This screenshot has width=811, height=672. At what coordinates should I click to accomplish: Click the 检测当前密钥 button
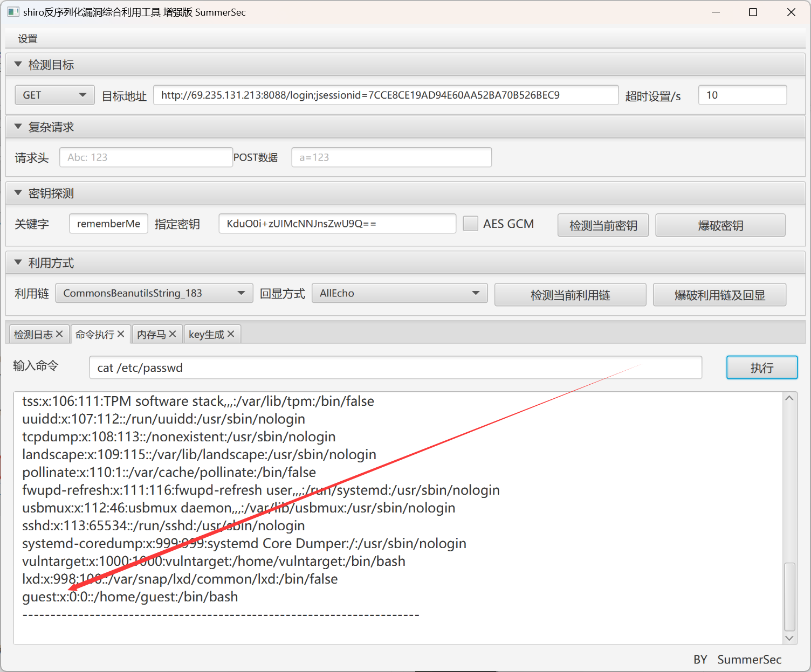(603, 225)
